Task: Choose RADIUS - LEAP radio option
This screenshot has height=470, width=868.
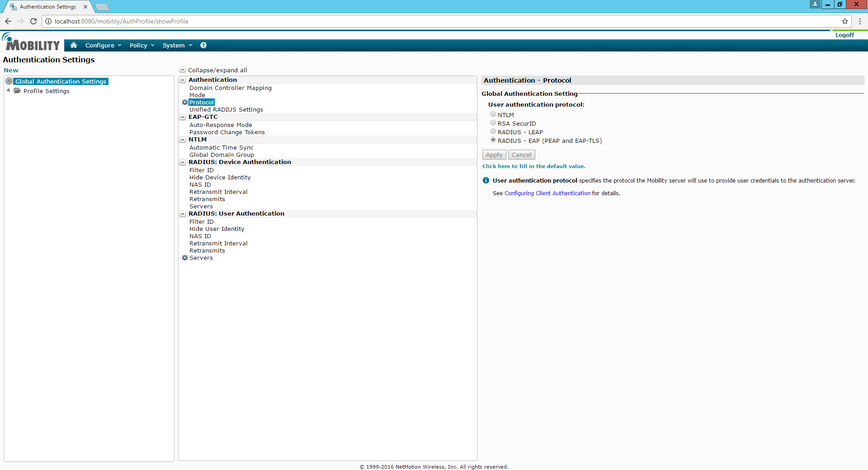Action: (x=493, y=132)
